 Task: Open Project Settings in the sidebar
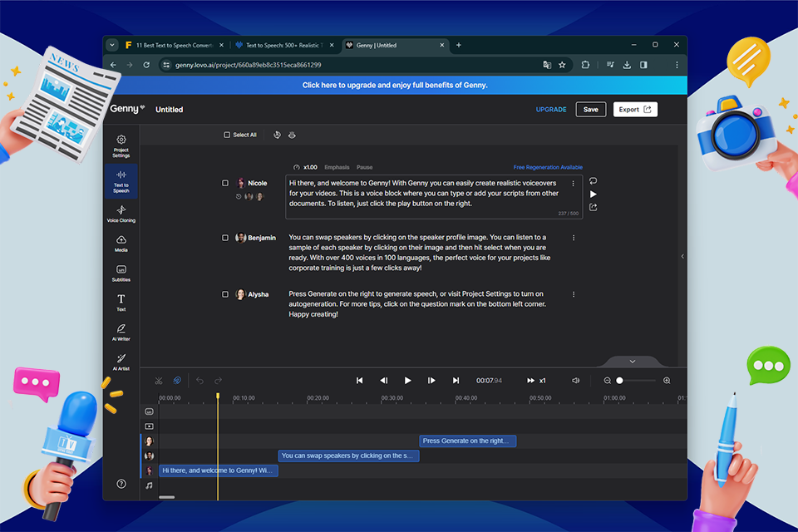[121, 145]
